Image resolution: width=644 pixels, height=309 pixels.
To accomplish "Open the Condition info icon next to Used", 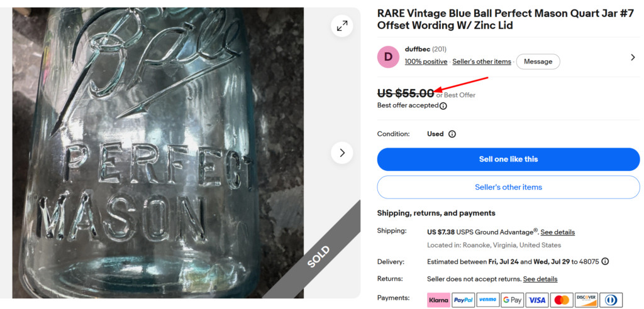I will [x=452, y=134].
